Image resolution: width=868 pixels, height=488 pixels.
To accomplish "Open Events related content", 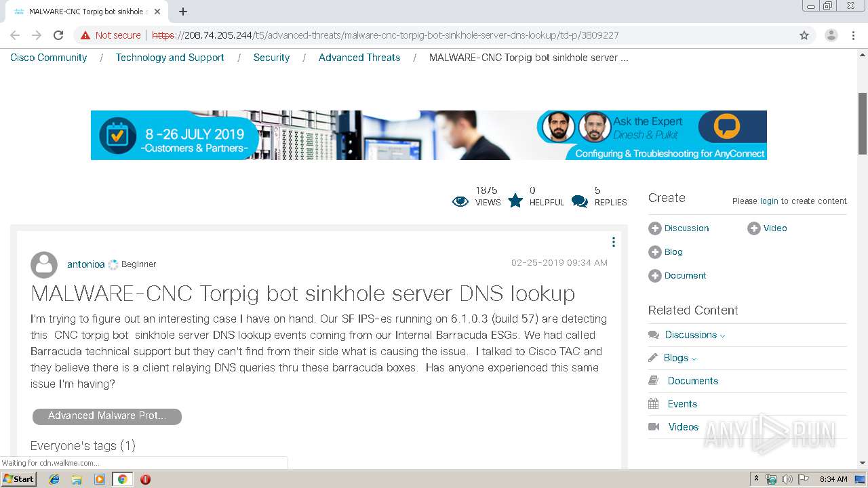I will pyautogui.click(x=682, y=404).
